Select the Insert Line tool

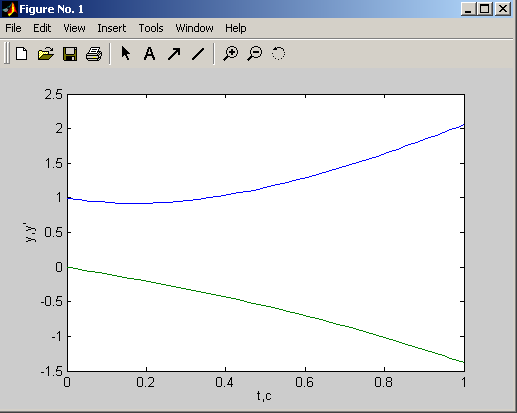[198, 54]
